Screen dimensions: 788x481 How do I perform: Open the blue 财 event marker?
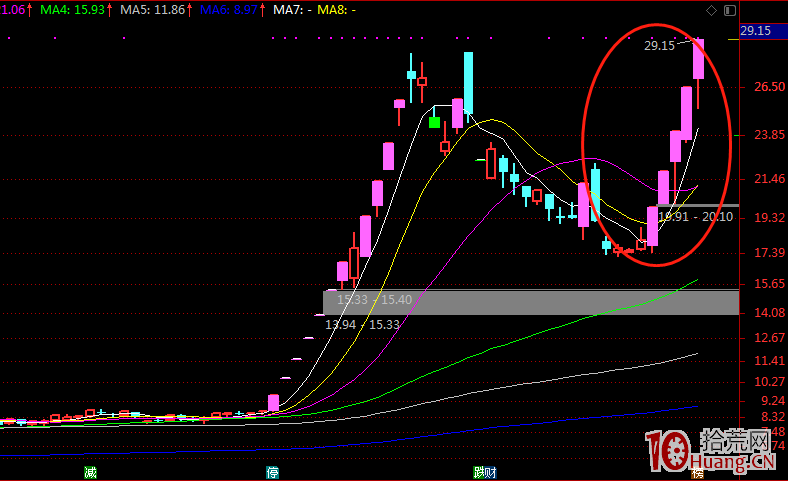point(491,472)
